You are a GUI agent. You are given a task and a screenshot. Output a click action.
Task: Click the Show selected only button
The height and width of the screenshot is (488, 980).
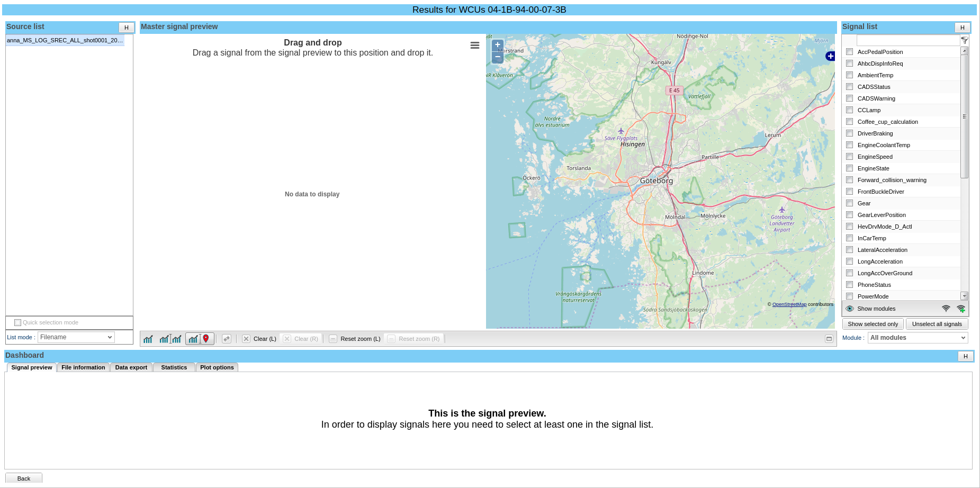873,324
